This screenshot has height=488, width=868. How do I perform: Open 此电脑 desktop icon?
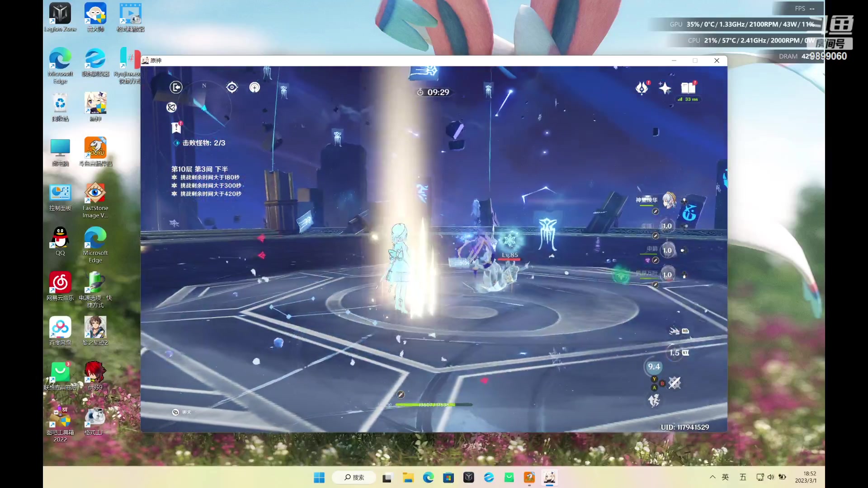pyautogui.click(x=60, y=152)
